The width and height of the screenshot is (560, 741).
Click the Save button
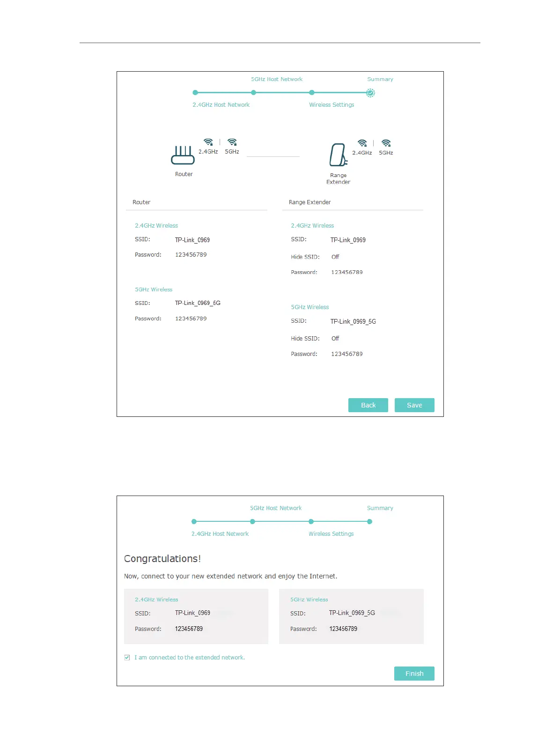[x=414, y=405]
